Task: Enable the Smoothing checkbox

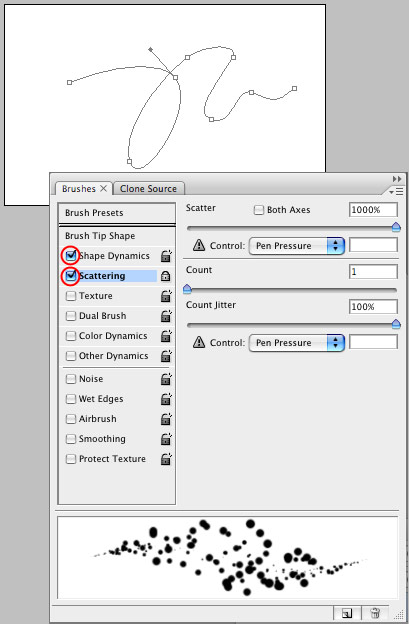Action: [71, 439]
